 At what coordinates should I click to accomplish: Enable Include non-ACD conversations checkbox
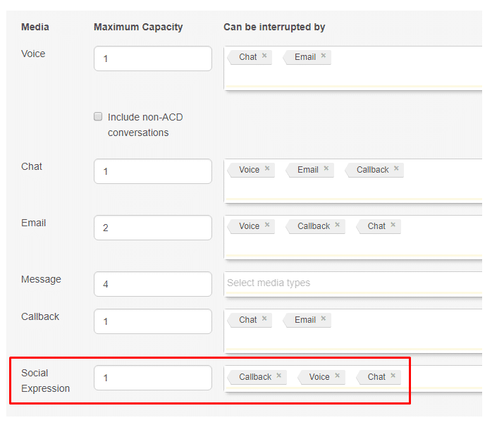98,116
